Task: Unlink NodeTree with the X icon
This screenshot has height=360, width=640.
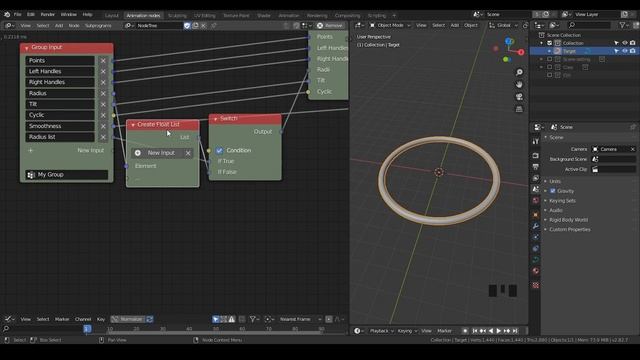Action: [204, 25]
